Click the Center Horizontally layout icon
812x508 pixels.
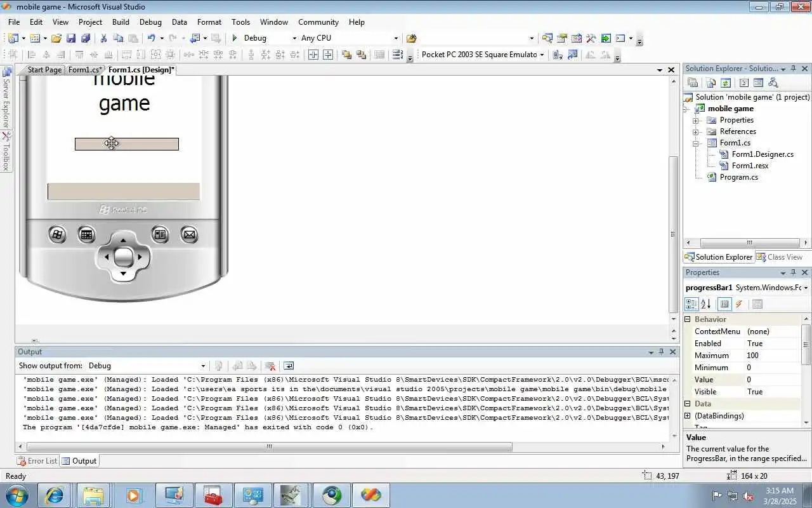point(313,55)
